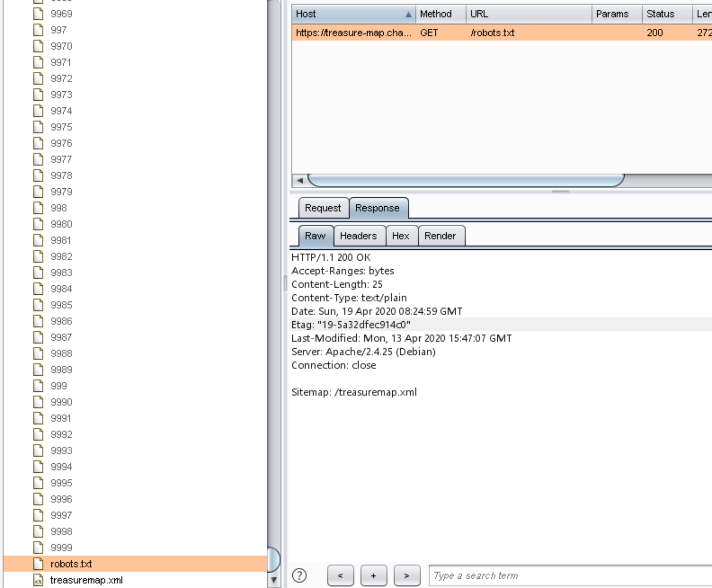Screen dimensions: 712x588
Task: Open the Headers view tab
Action: 358,236
